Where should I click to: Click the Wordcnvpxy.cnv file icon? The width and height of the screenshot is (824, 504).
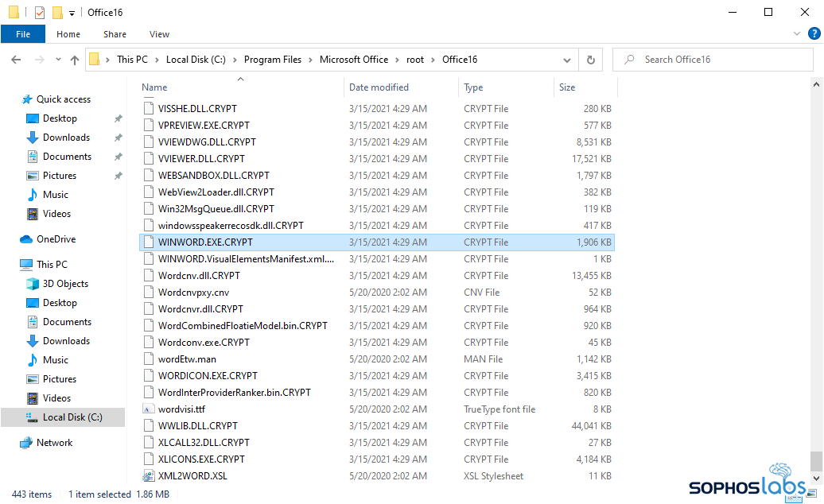(x=149, y=292)
